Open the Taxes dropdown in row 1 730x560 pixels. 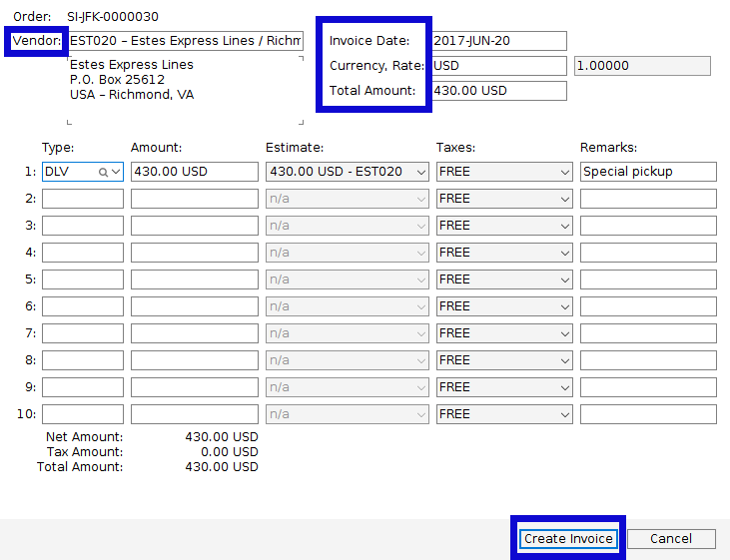(x=504, y=172)
